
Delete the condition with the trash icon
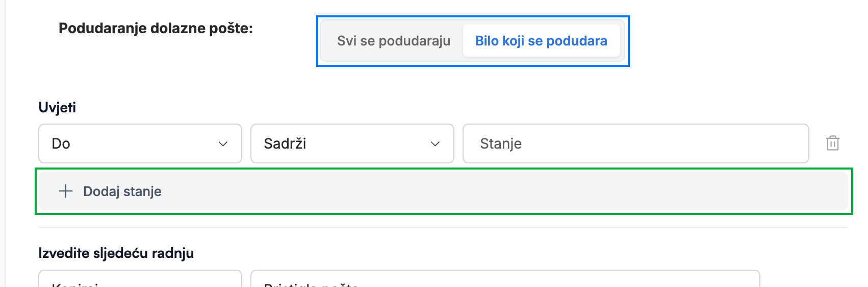coord(832,143)
